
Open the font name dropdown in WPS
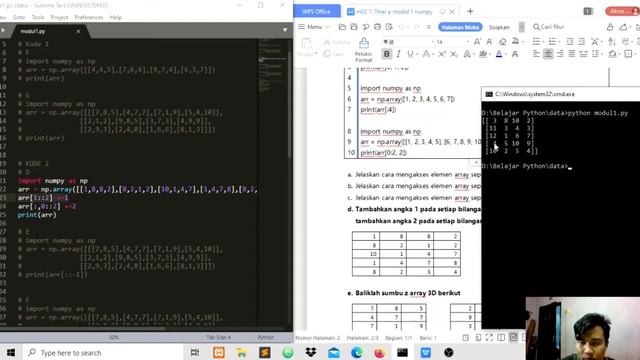[x=433, y=42]
